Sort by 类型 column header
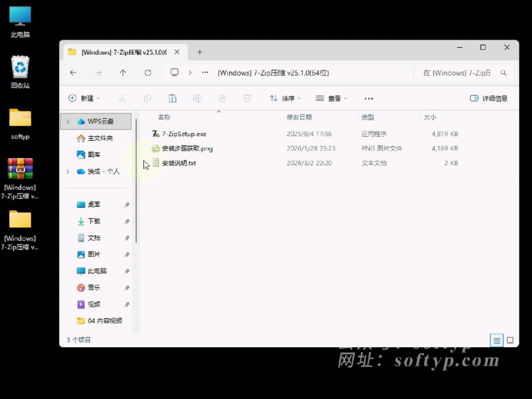This screenshot has width=532, height=399. tap(368, 117)
